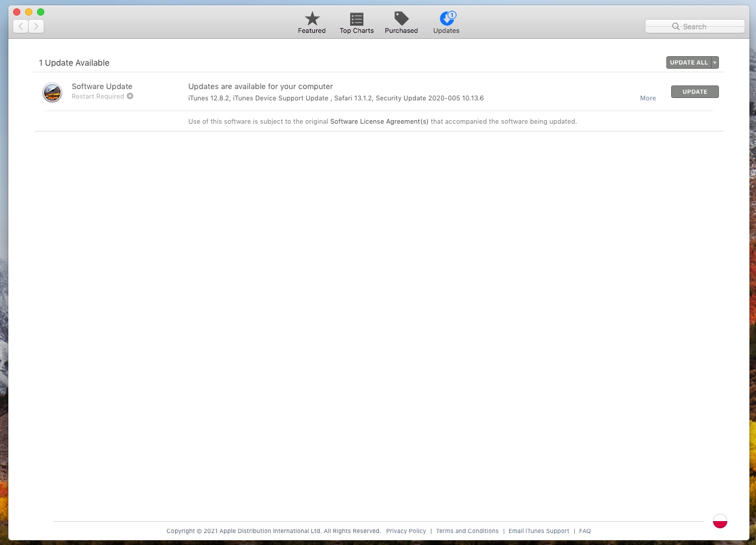Change region via Poland flag icon
The height and width of the screenshot is (545, 756).
pyautogui.click(x=720, y=521)
